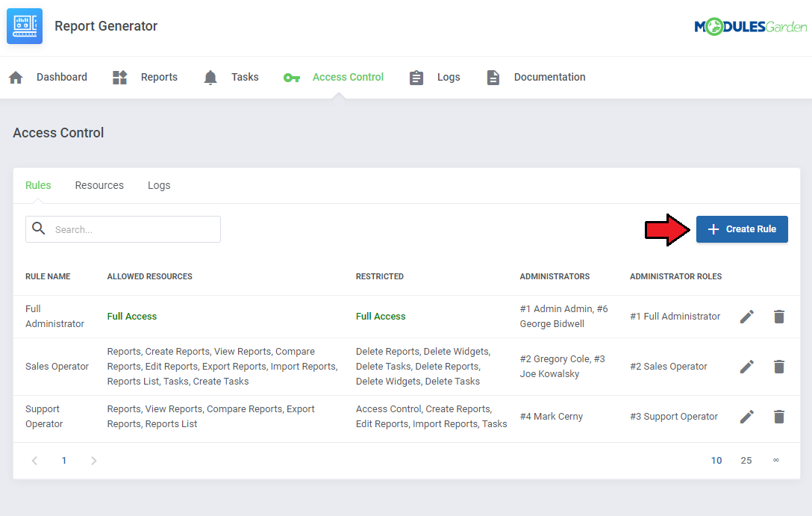Select page 1 in pagination
The width and height of the screenshot is (812, 516).
64,461
